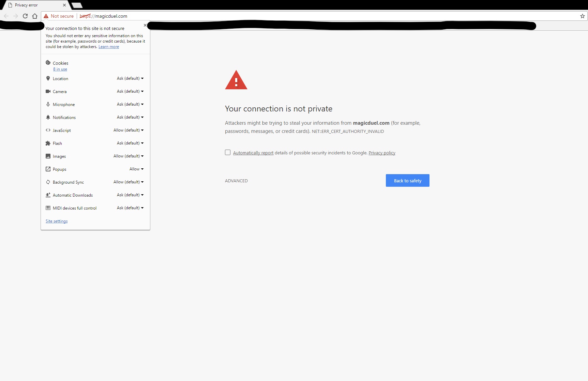Open Location permission dropdown
Viewport: 588px width, 381px height.
pyautogui.click(x=130, y=78)
